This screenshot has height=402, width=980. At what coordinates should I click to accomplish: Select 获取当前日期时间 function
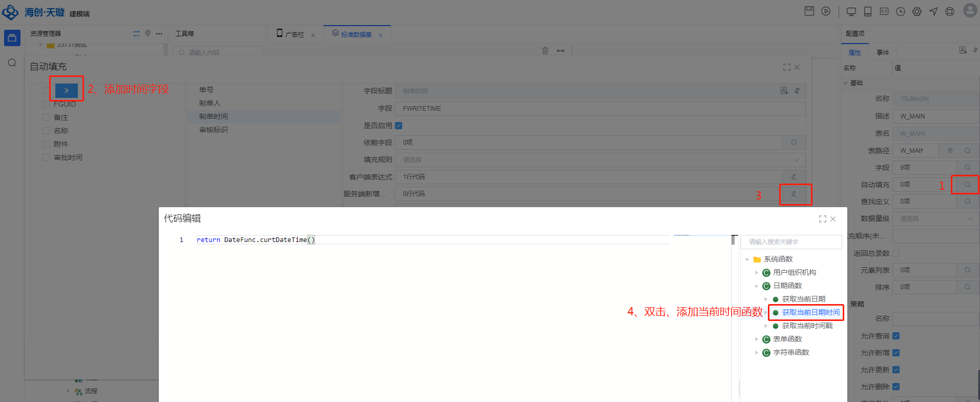pyautogui.click(x=810, y=312)
